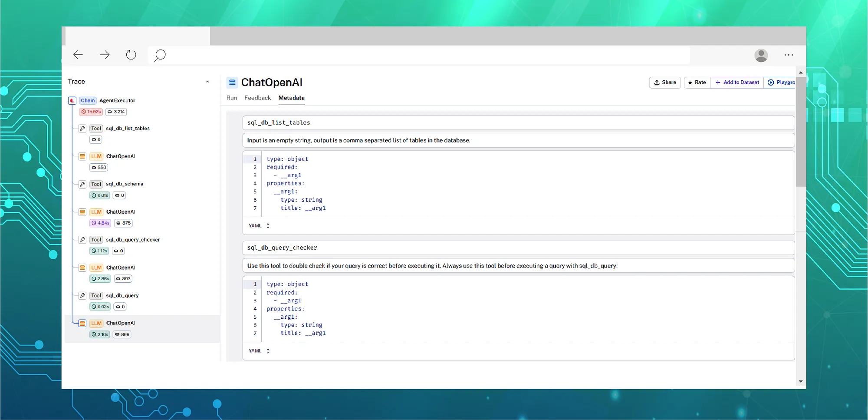Click the Trace panel heading
The image size is (868, 420).
[x=76, y=82]
